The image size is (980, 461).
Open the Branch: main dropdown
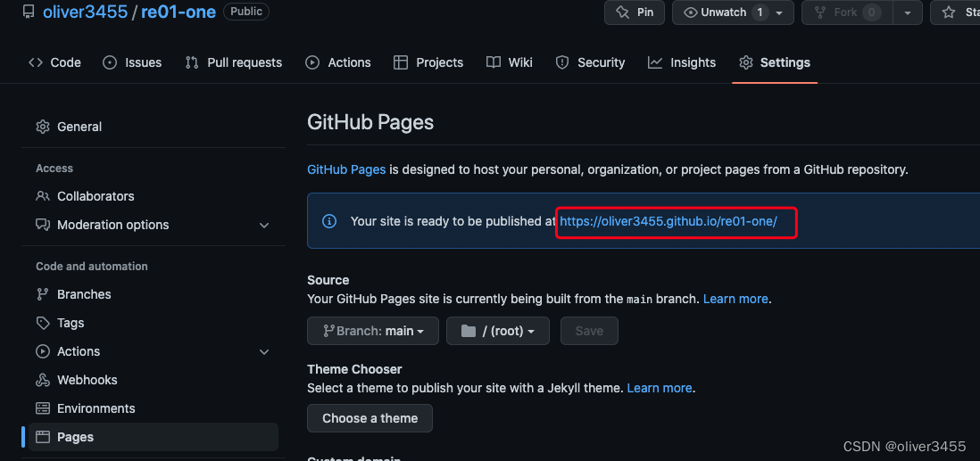pos(372,331)
